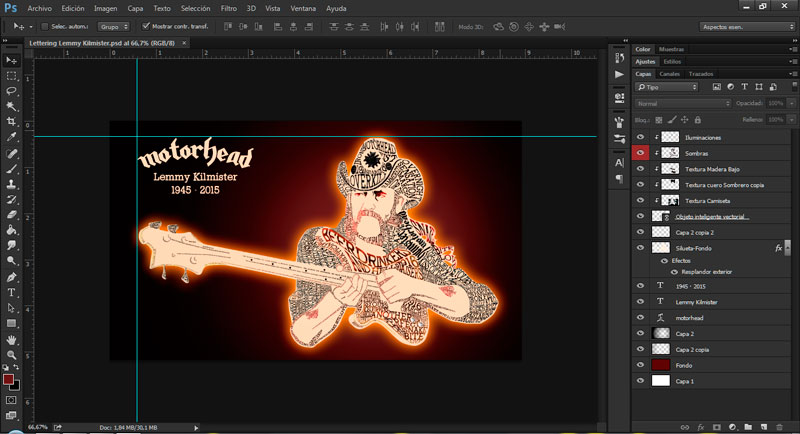The width and height of the screenshot is (800, 434).
Task: Click the foreground color swatch
Action: [x=8, y=379]
